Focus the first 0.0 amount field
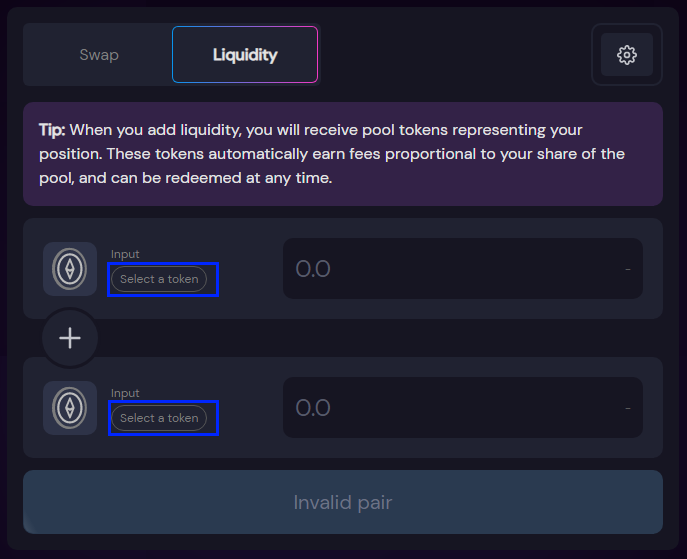This screenshot has width=687, height=559. click(x=463, y=269)
